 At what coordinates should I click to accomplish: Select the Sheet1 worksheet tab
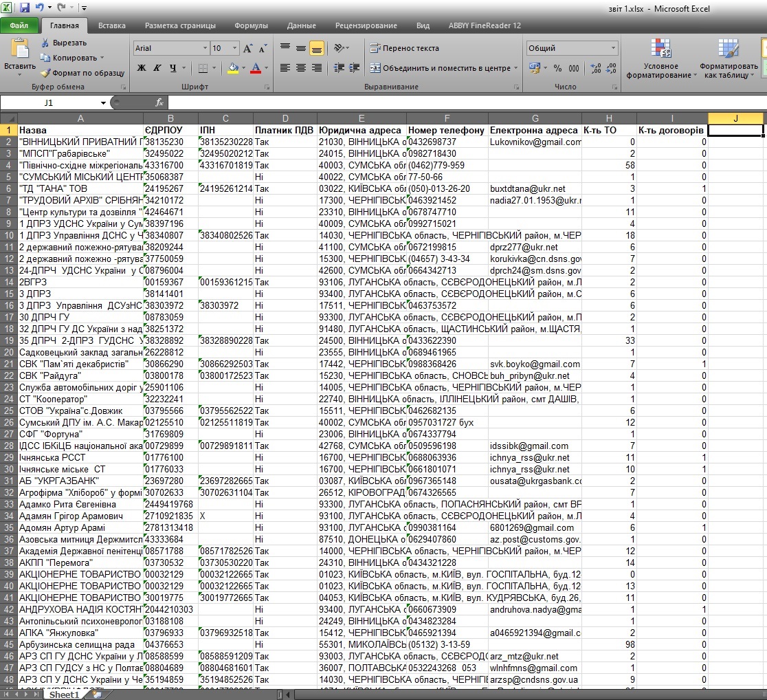[x=63, y=694]
